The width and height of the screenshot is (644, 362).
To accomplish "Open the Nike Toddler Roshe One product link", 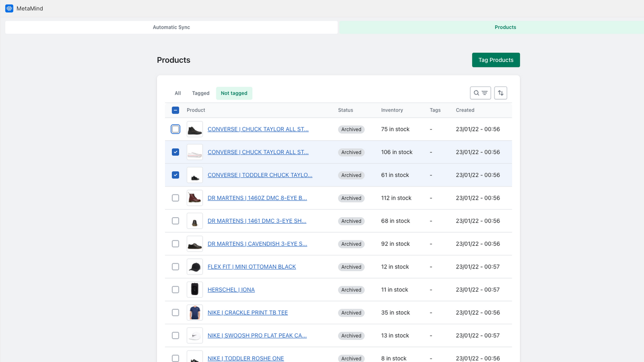I will tap(246, 358).
